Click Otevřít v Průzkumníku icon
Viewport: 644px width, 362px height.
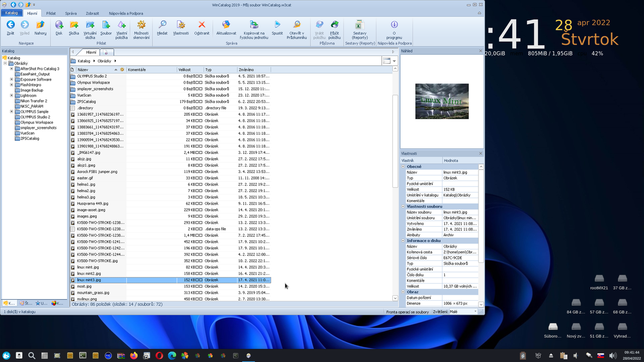pyautogui.click(x=297, y=25)
